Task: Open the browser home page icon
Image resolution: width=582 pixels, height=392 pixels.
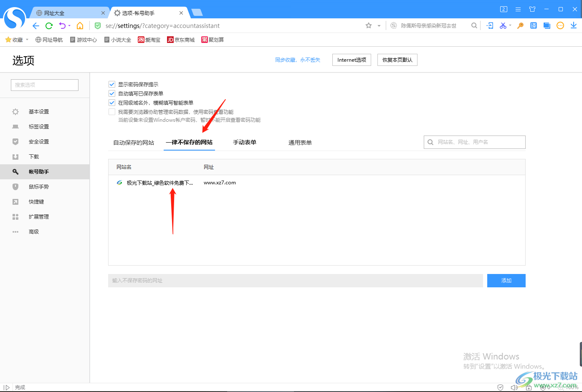Action: [80, 26]
